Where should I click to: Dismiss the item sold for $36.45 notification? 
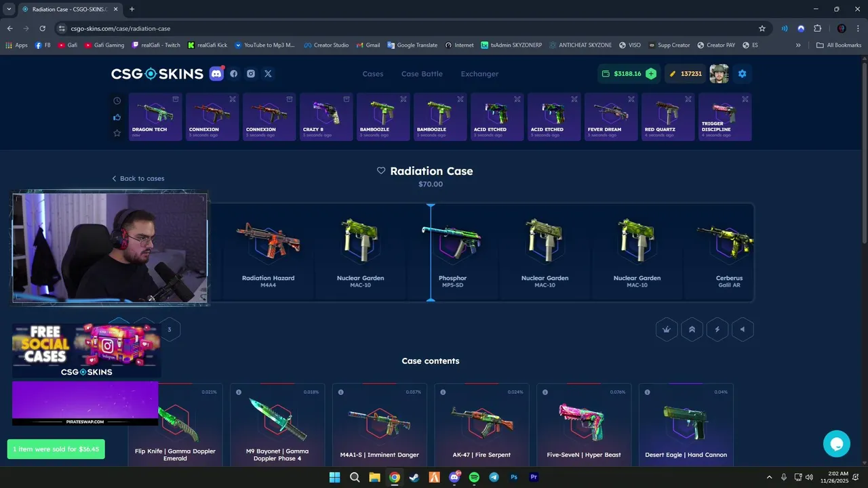[x=56, y=449]
